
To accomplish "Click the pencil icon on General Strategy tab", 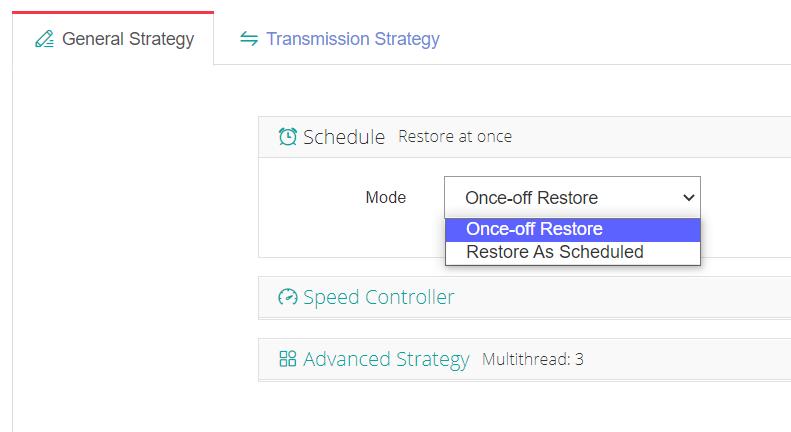I will point(44,39).
